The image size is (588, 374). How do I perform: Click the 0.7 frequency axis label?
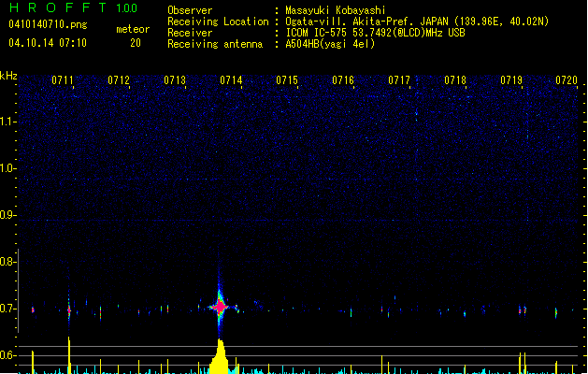pos(10,309)
